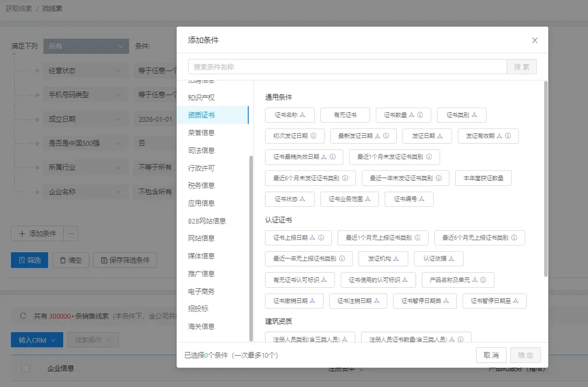Choose the 证书暂停日期自 condition tag
The width and height of the screenshot is (588, 387).
[425, 301]
